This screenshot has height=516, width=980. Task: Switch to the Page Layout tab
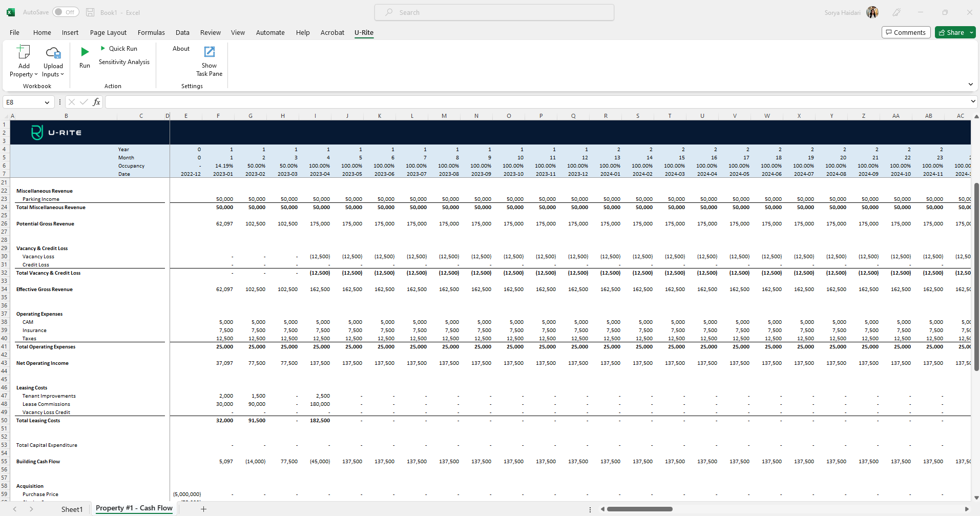coord(108,32)
